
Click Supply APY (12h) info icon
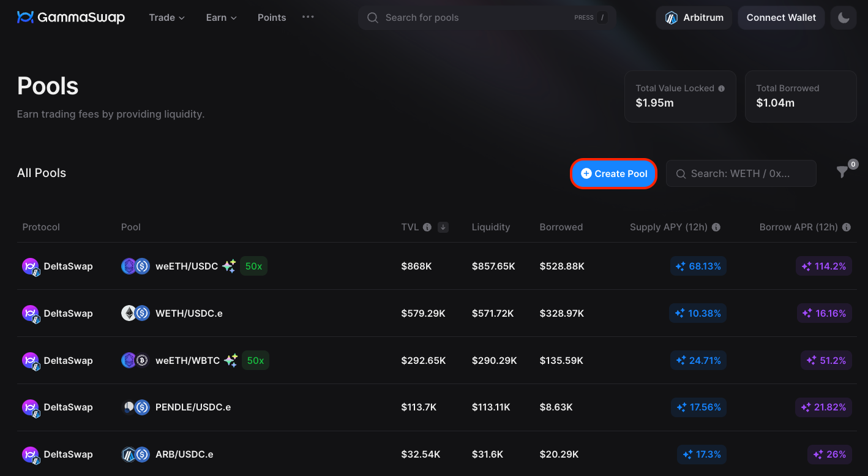click(x=716, y=227)
